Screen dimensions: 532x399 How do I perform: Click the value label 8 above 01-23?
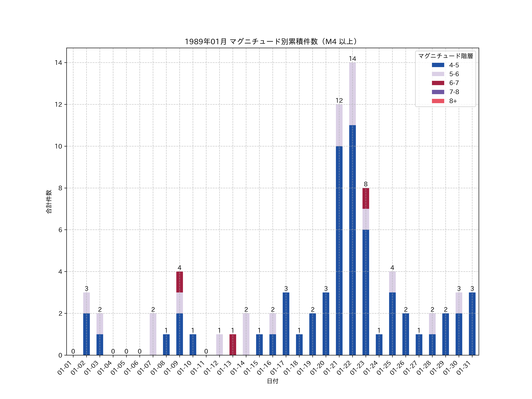click(366, 184)
